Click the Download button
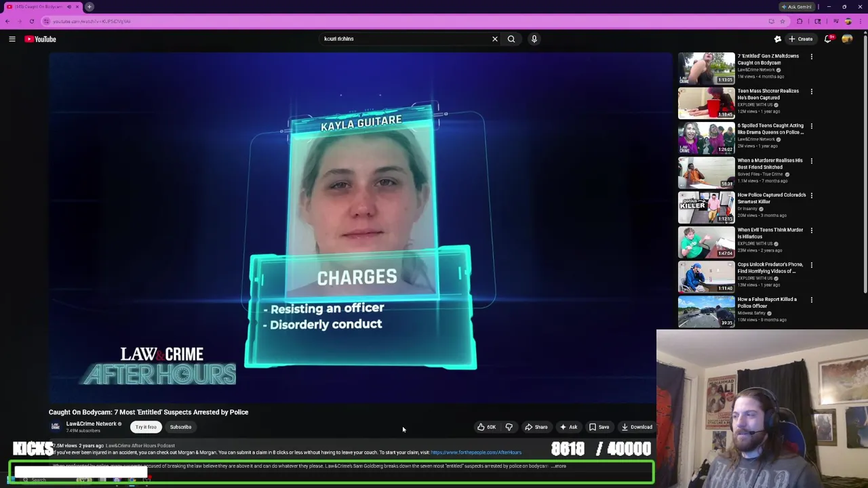 [x=637, y=427]
